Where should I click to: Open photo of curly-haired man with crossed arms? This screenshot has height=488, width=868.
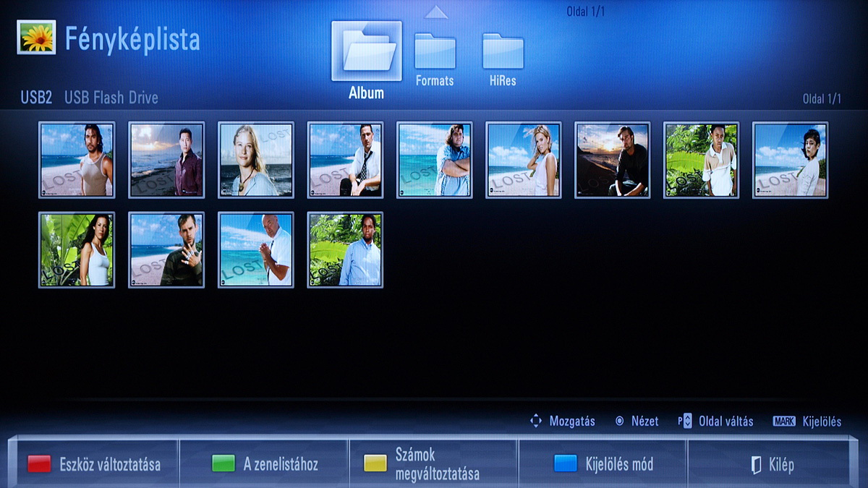(435, 160)
